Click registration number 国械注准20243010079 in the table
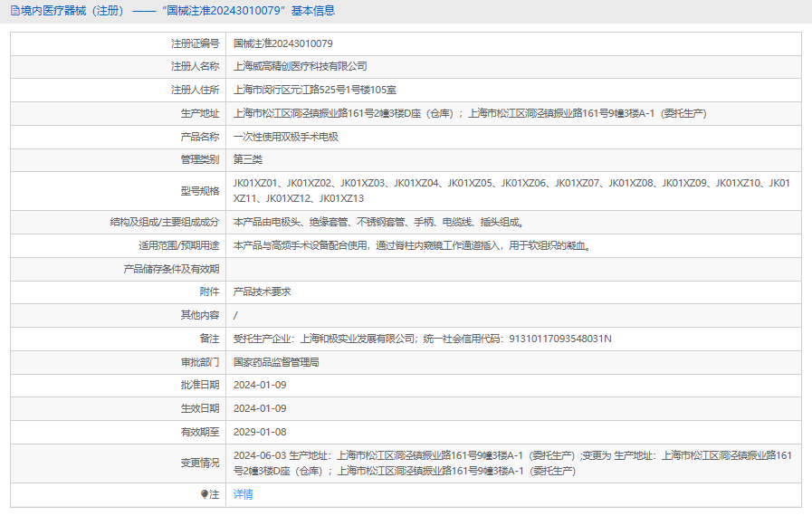This screenshot has height=516, width=812. [x=282, y=43]
